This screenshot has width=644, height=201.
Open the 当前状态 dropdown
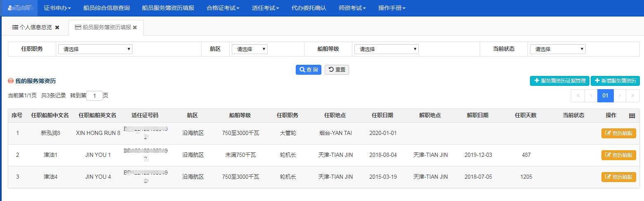tap(558, 49)
